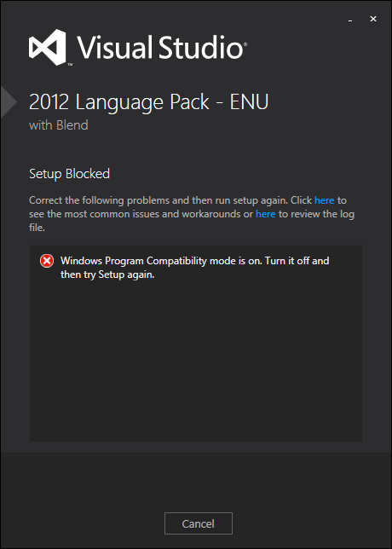392x549 pixels.
Task: Click the 'with Blend' subtitle
Action: (59, 125)
